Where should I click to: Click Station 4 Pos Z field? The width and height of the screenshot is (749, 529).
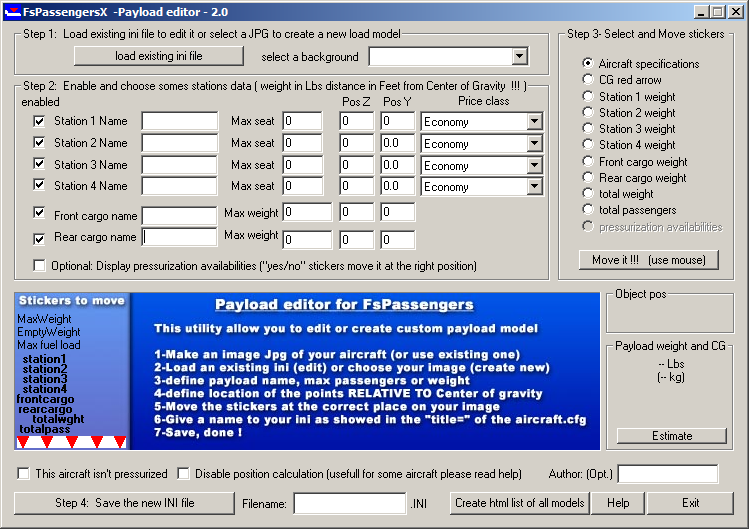(x=356, y=186)
